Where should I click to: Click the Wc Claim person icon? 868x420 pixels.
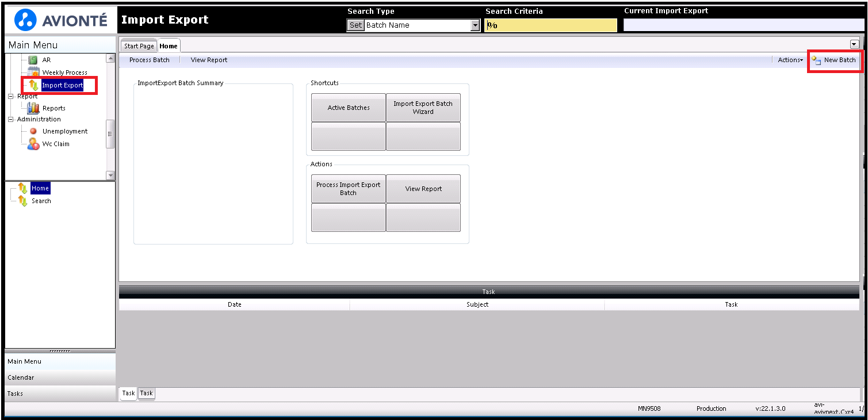click(33, 144)
